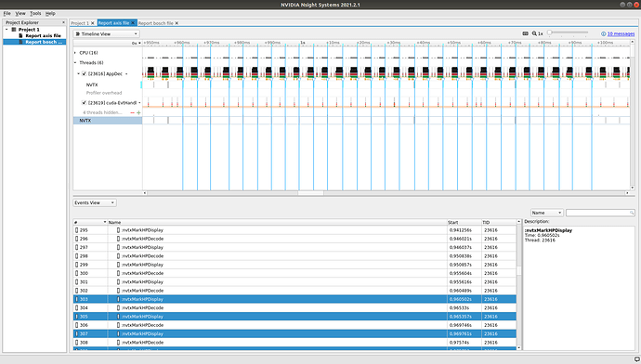Click the Profiler overhead row
The image size is (641, 364).
[x=104, y=93]
